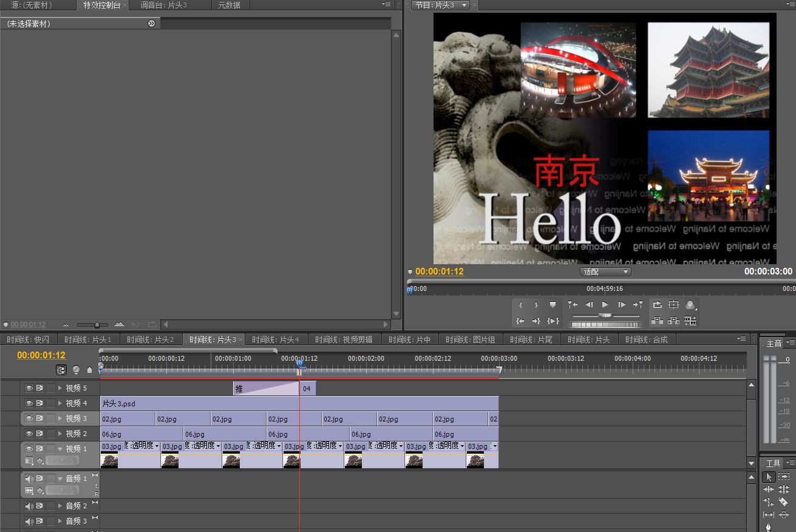Step forward one frame in program monitor
The image size is (796, 532).
[x=621, y=305]
